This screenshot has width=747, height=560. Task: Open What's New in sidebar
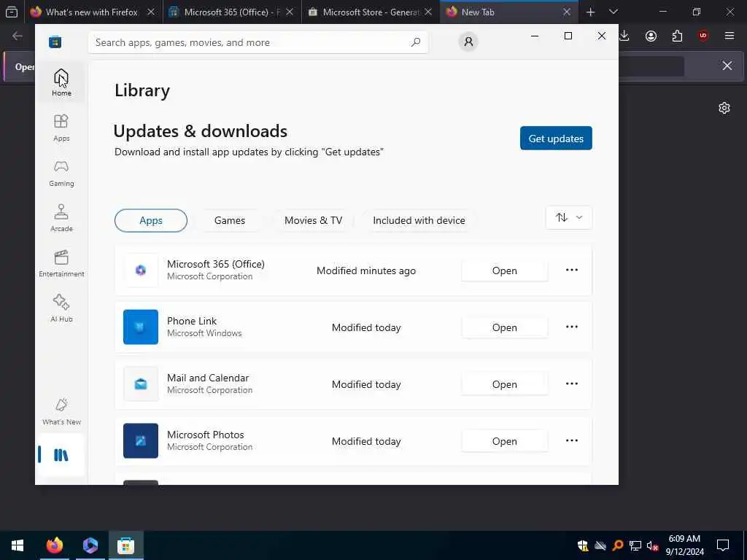61,411
